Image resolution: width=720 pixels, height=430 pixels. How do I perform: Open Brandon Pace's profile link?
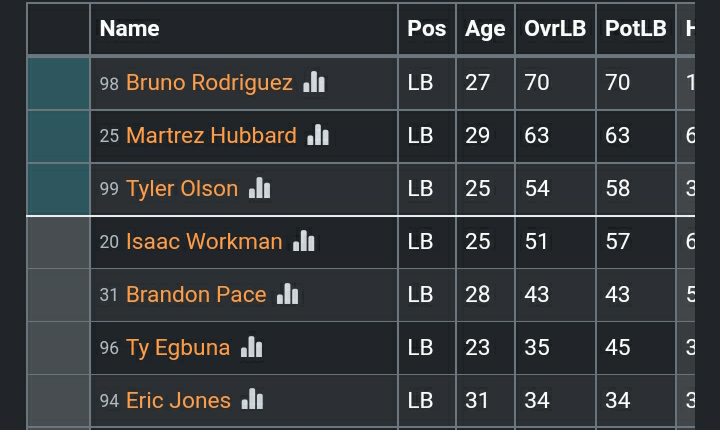196,294
